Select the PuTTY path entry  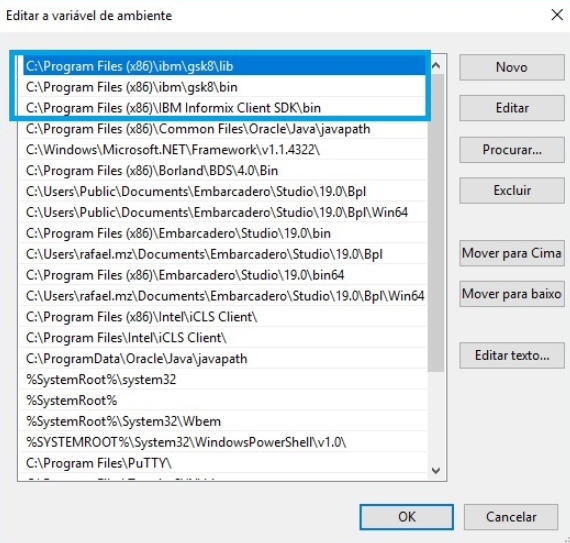(x=222, y=463)
